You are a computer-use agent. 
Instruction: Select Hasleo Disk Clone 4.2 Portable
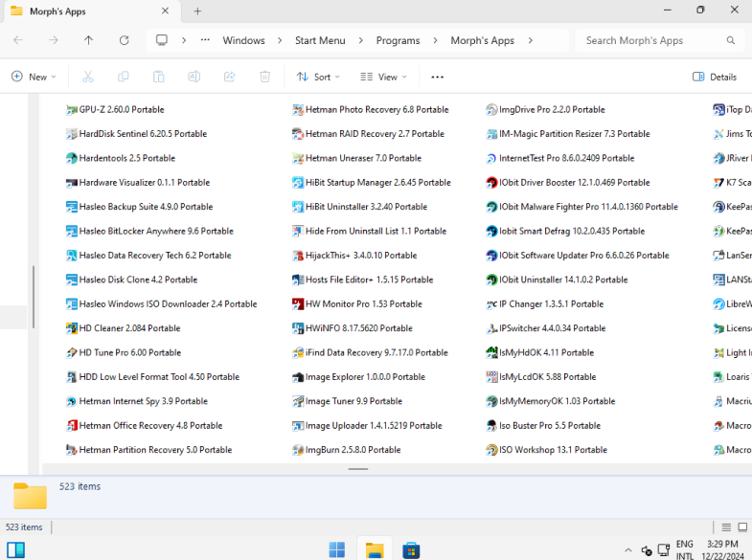pos(131,280)
